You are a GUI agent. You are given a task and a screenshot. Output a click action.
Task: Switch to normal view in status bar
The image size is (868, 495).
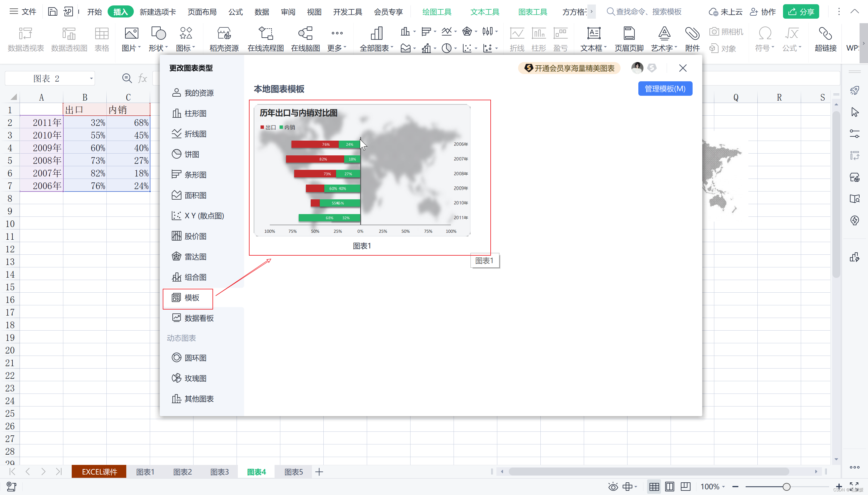[654, 487]
